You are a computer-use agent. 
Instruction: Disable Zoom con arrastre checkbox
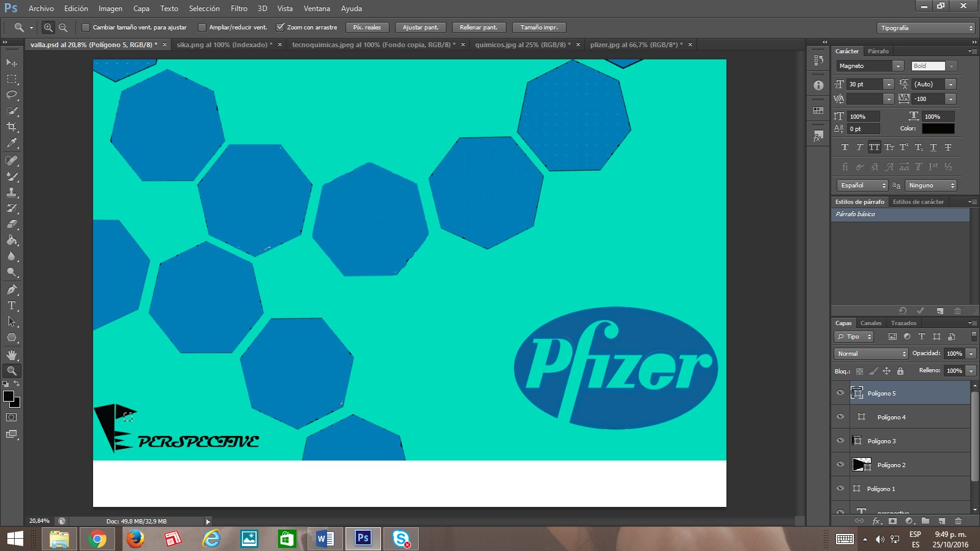281,28
